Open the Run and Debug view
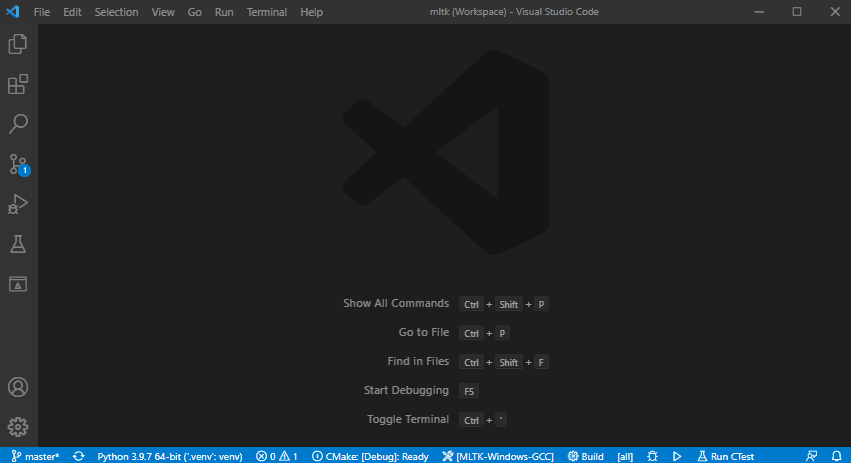 click(x=18, y=204)
